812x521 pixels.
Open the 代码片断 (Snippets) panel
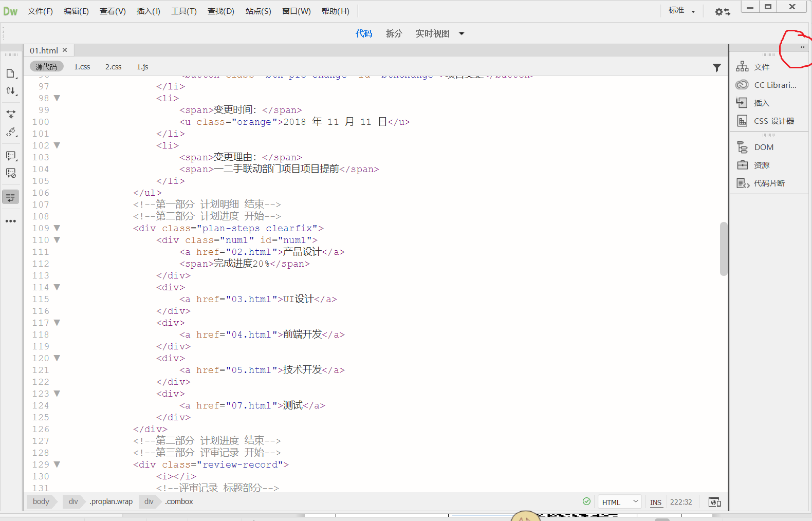(x=761, y=183)
